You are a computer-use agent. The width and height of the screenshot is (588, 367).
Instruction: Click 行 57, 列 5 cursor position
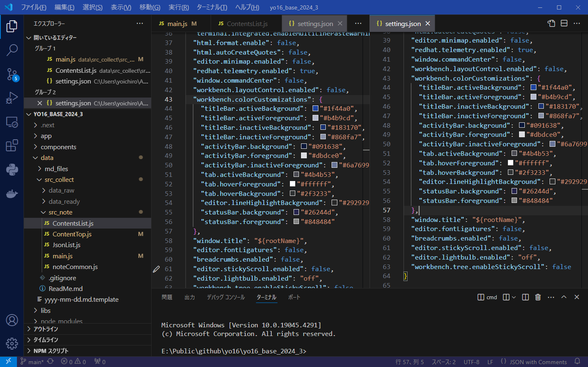tap(410, 362)
